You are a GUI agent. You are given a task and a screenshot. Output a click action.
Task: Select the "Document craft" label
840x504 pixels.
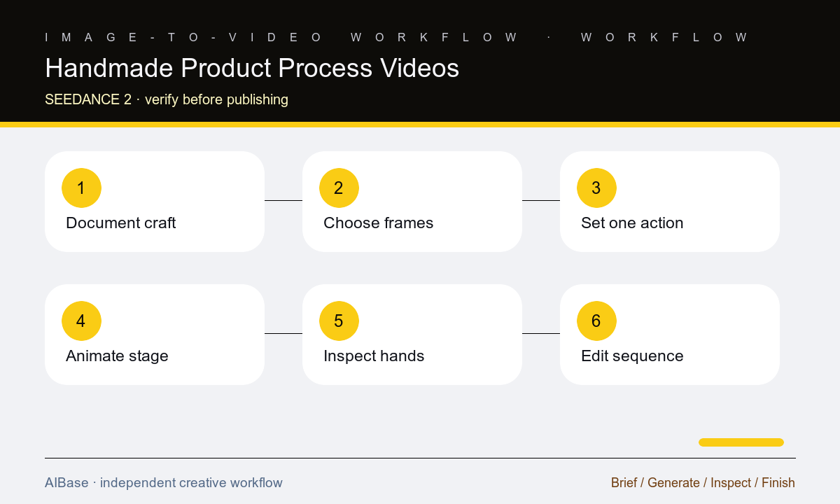120,223
